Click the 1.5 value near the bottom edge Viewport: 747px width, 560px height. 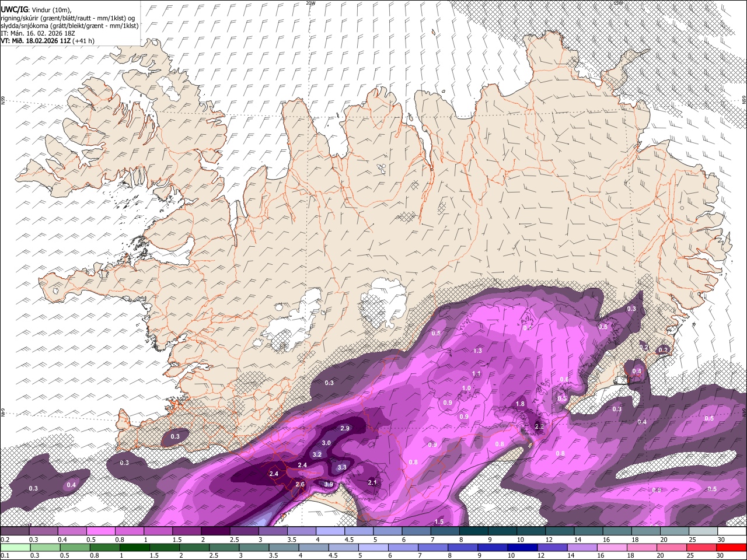439,521
